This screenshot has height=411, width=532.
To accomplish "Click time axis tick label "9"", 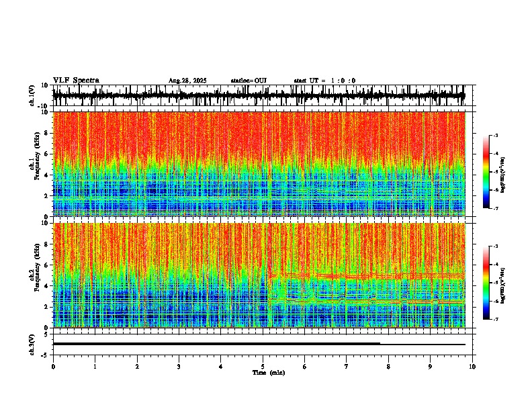I will (x=430, y=367).
